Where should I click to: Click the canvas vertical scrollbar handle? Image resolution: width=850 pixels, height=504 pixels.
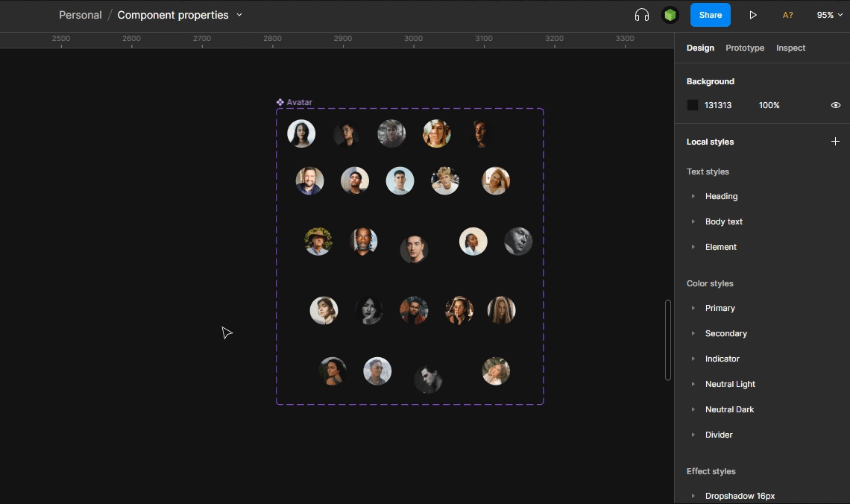(x=668, y=340)
